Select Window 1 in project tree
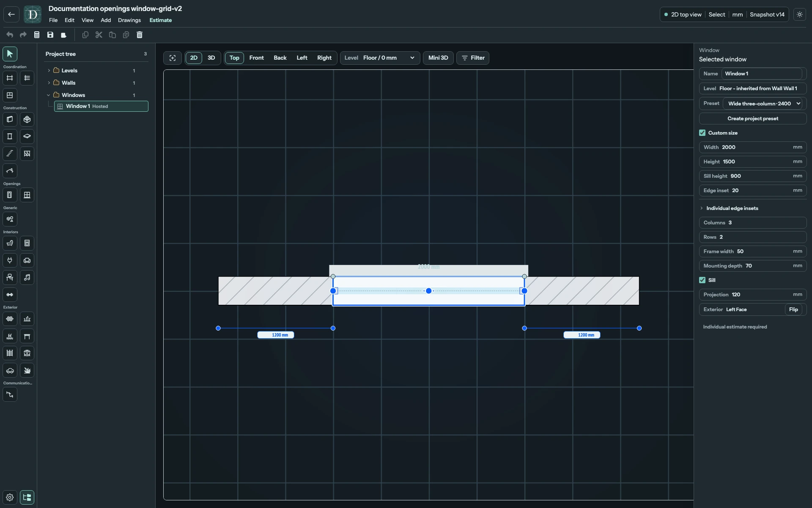812x508 pixels. 101,106
